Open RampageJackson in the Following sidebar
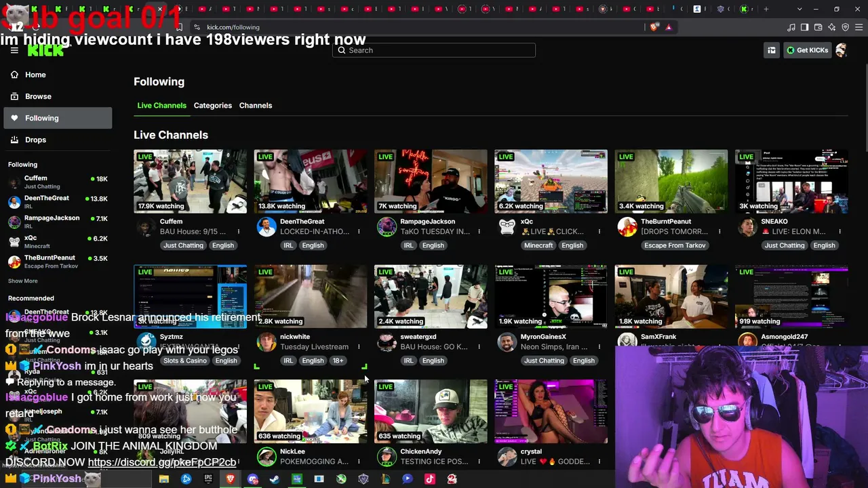This screenshot has width=868, height=488. (x=58, y=222)
